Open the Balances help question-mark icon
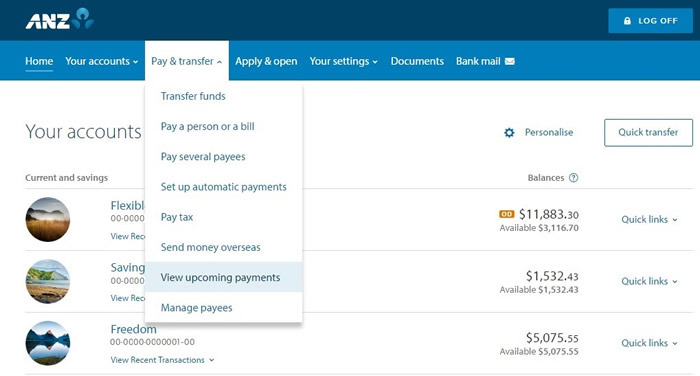 click(x=574, y=178)
